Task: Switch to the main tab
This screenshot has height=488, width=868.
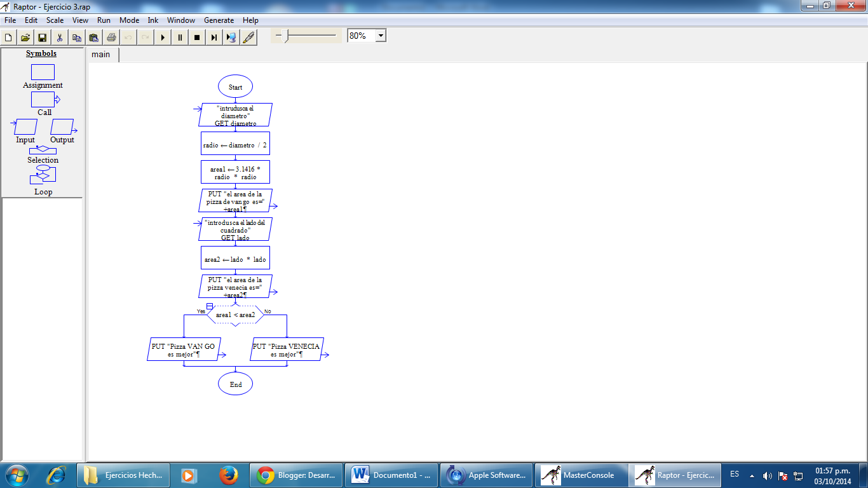Action: [x=101, y=55]
